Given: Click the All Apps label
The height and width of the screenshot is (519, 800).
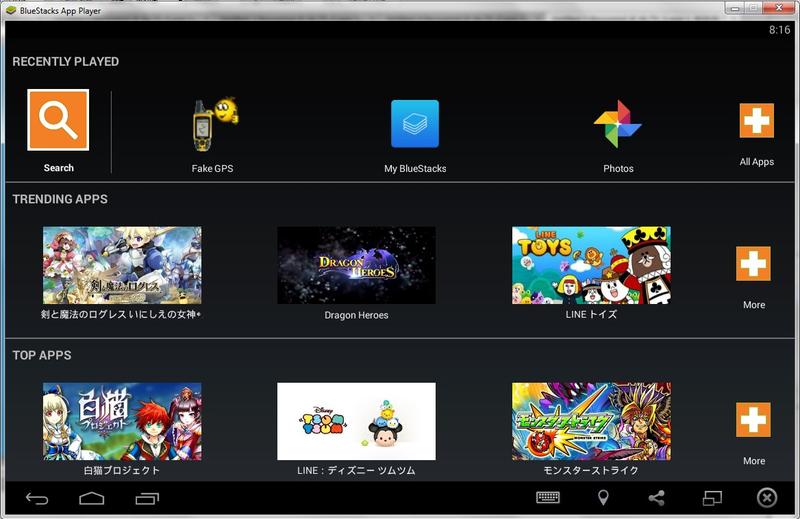Looking at the screenshot, I should (x=757, y=162).
